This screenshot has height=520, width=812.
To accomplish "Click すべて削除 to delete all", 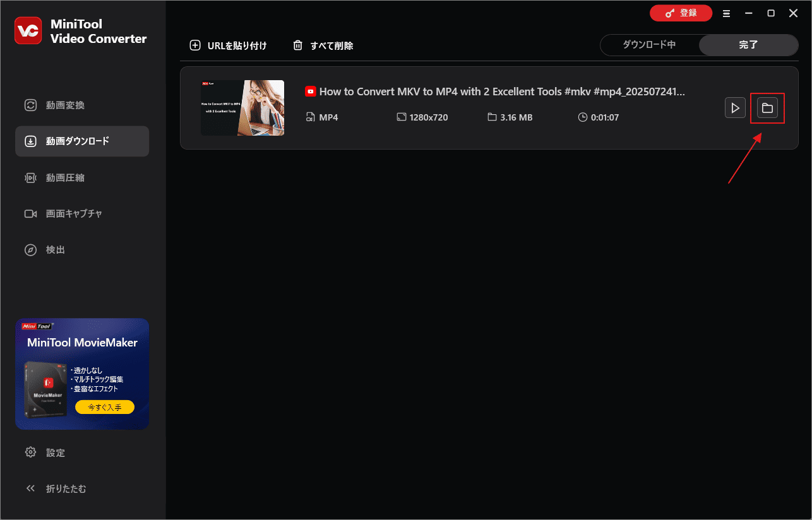I will pyautogui.click(x=323, y=45).
